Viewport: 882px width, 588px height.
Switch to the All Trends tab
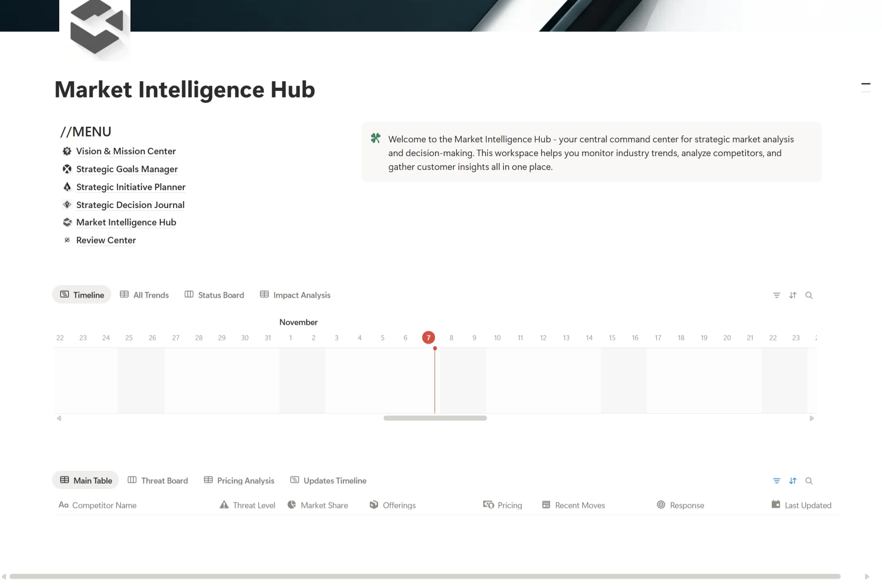coord(144,295)
